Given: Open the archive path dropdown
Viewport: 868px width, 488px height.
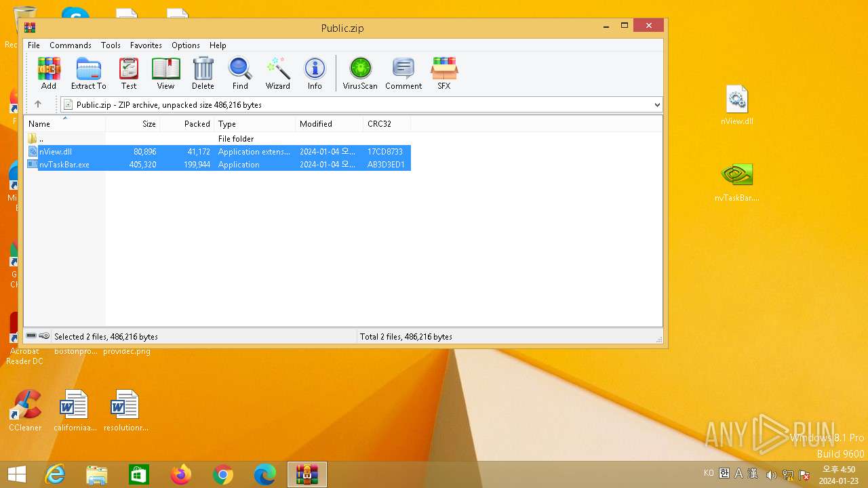Looking at the screenshot, I should click(x=656, y=105).
